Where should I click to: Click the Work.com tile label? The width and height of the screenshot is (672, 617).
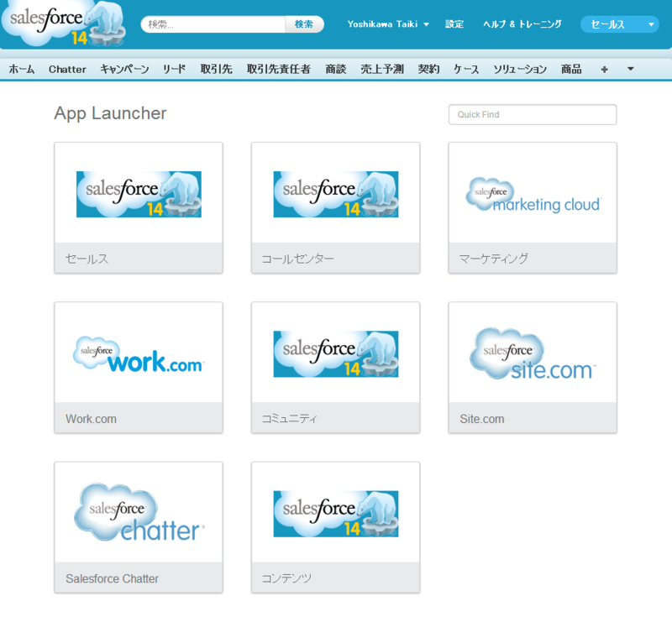[91, 419]
